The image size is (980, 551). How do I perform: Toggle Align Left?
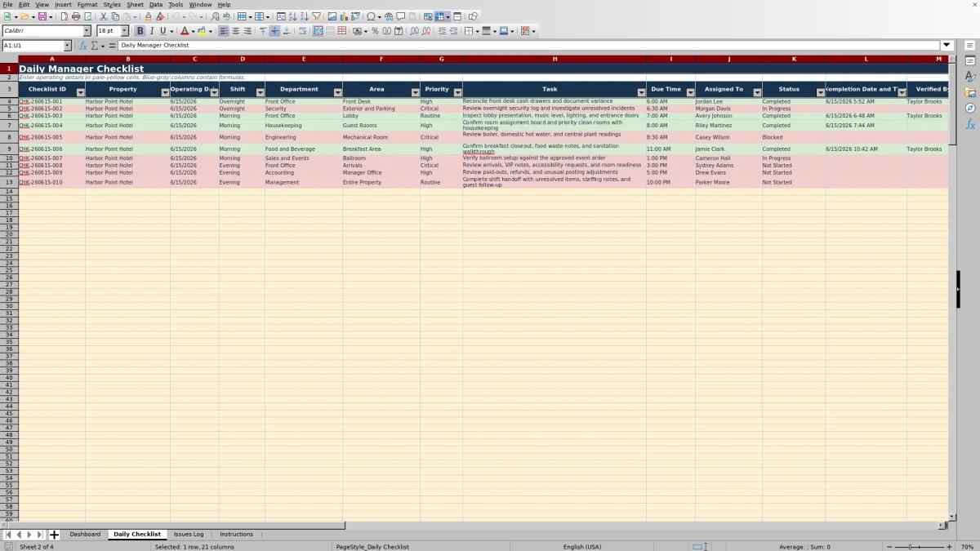tap(224, 31)
